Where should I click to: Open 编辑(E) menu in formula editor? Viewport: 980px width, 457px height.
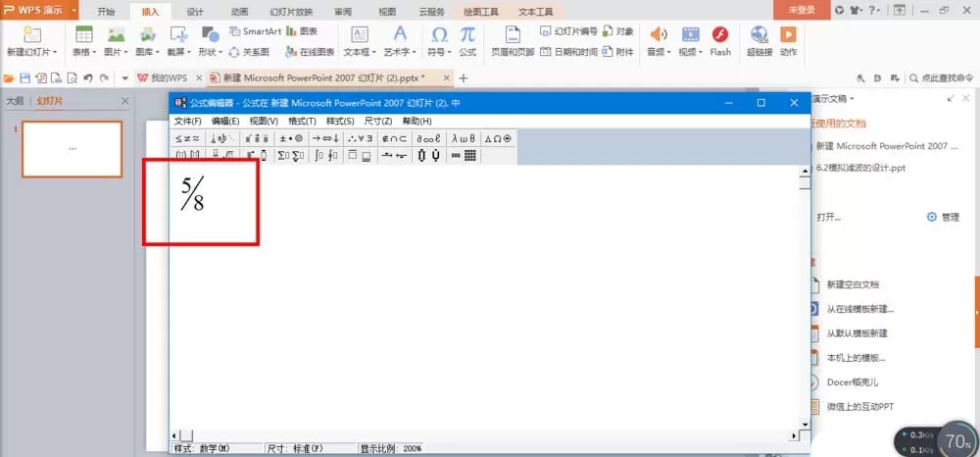pos(225,121)
